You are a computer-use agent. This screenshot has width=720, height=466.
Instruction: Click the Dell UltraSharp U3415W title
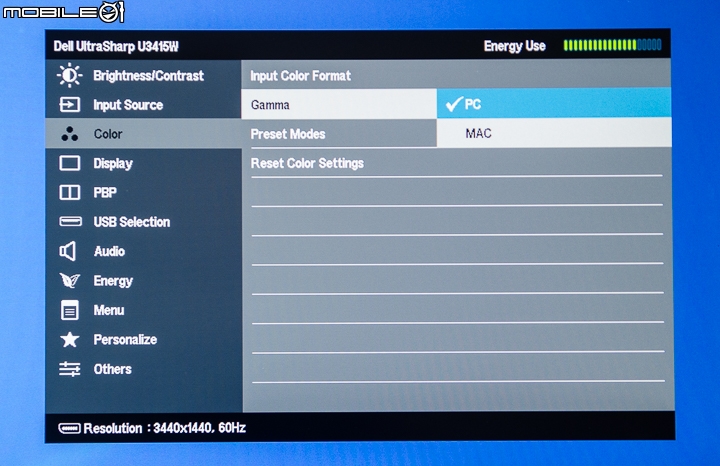(116, 46)
